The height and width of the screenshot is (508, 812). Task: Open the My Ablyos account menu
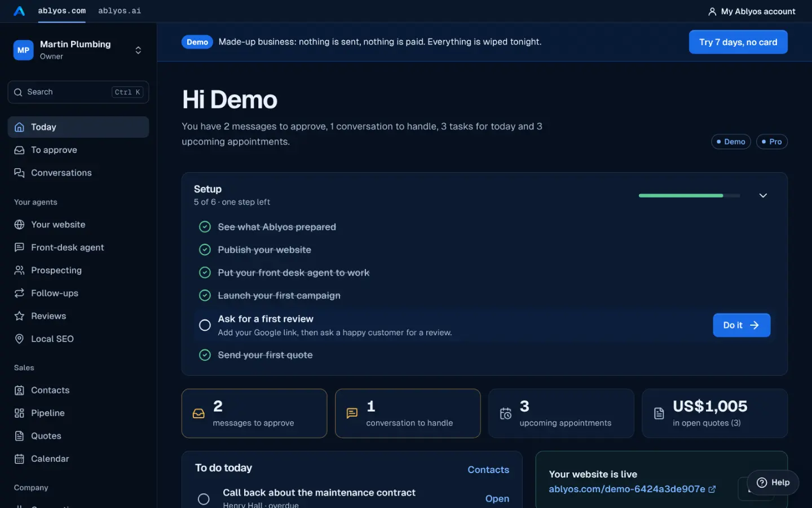tap(751, 11)
